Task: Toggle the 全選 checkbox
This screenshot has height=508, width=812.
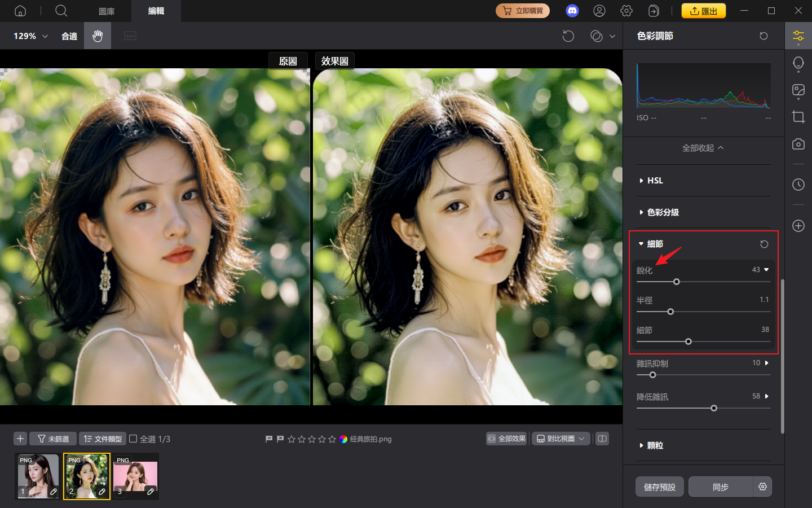Action: tap(133, 439)
